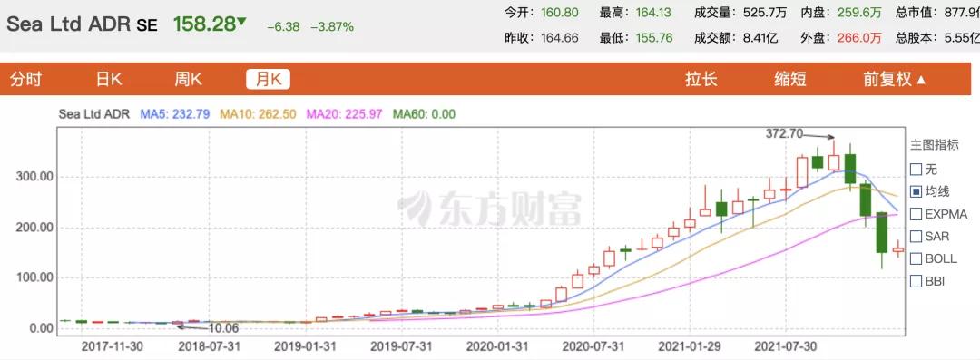
Task: Click the 2021-01-29 date axis label
Action: coord(690,346)
